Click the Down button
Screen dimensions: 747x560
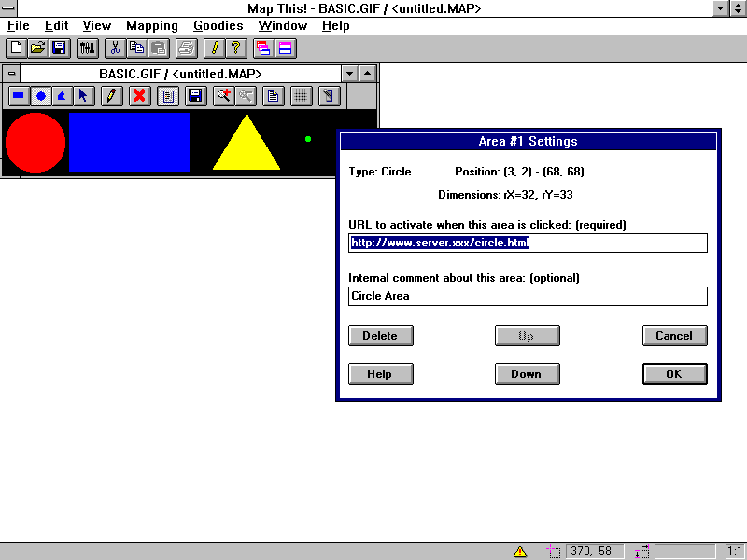527,374
